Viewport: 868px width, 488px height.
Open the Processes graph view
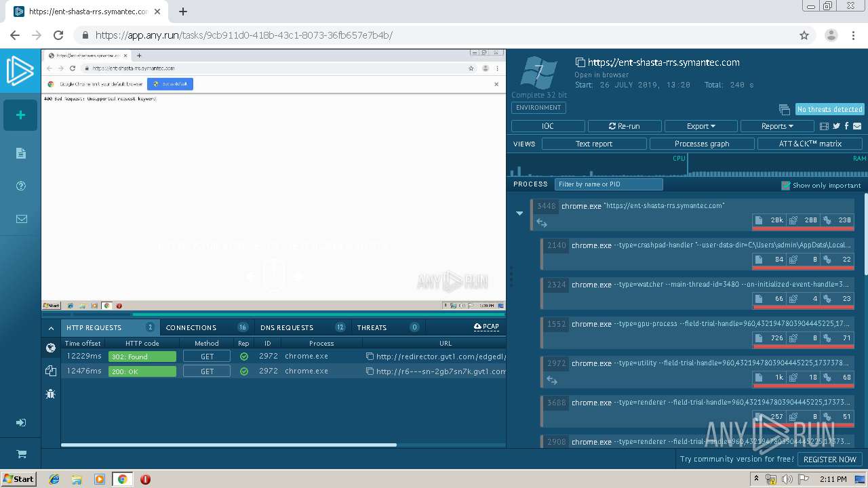click(702, 144)
